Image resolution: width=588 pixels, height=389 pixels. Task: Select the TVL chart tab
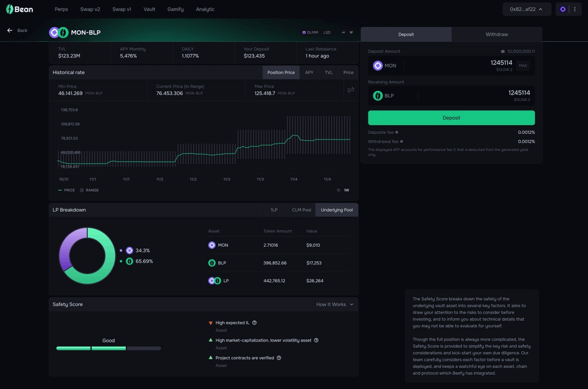tap(329, 73)
